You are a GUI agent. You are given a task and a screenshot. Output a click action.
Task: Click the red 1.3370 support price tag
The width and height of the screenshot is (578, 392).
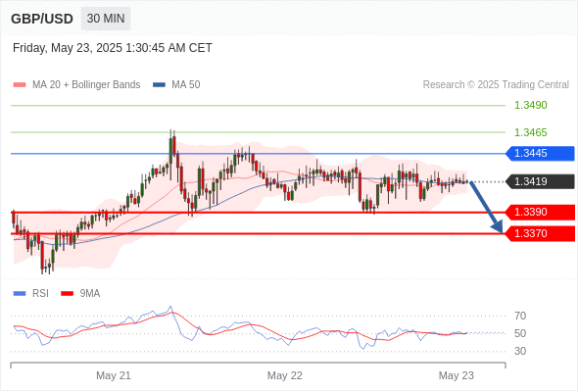[x=540, y=233]
